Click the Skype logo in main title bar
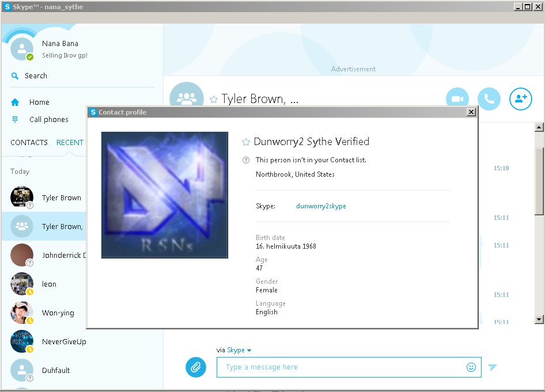This screenshot has width=545, height=392. (x=7, y=6)
